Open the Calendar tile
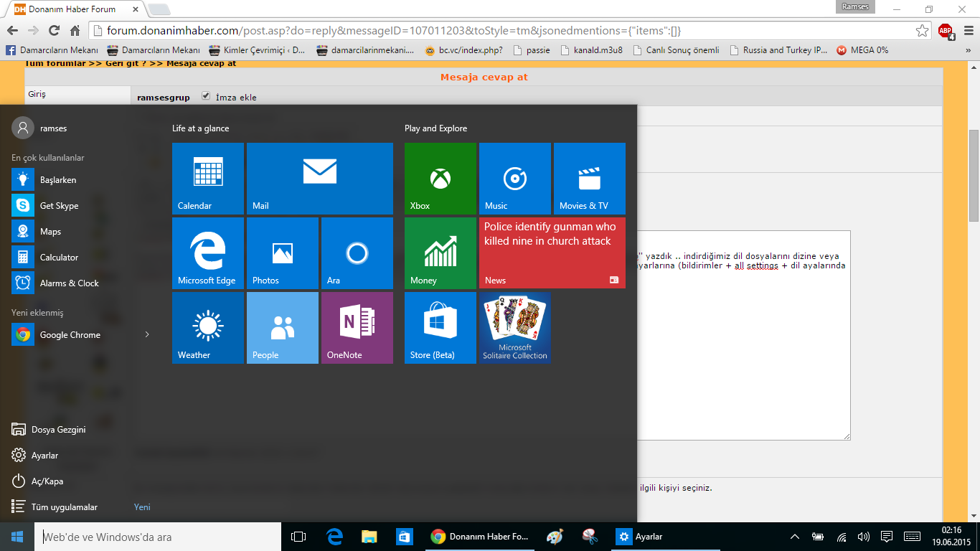The image size is (980, 551). point(208,179)
